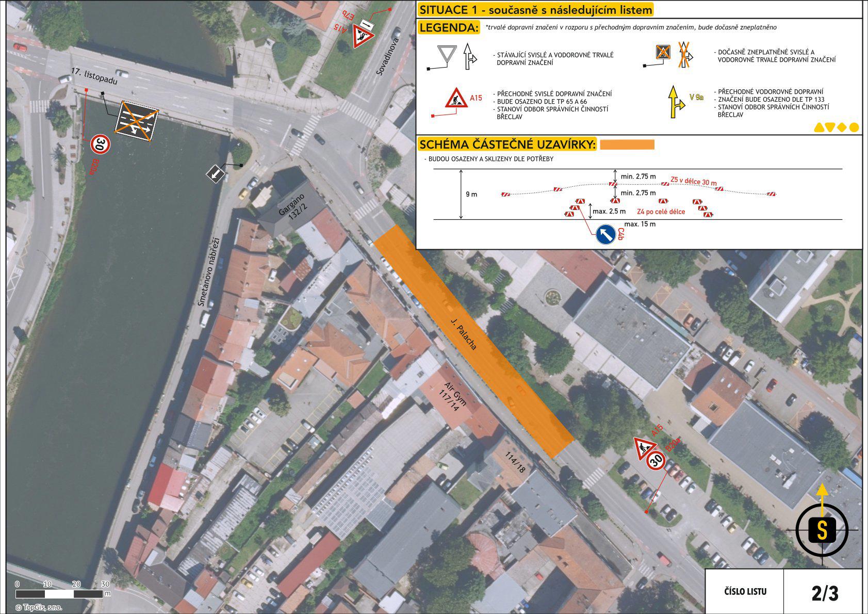
Task: Select the sheet number 2/3 box
Action: (x=825, y=592)
